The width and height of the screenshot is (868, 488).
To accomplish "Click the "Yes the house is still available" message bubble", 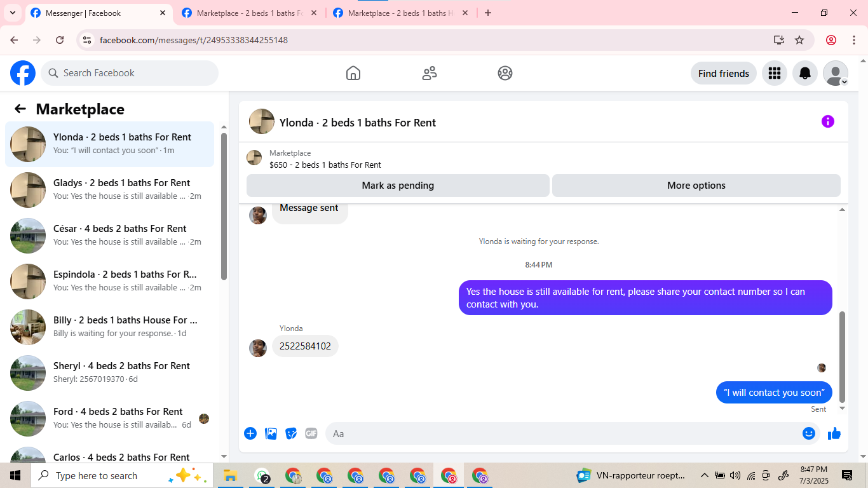I will pyautogui.click(x=646, y=298).
